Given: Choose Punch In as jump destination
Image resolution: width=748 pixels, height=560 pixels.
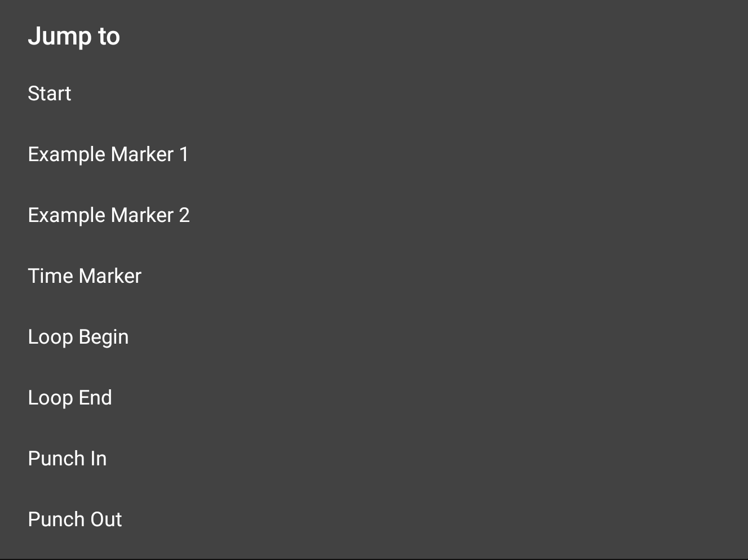Looking at the screenshot, I should (x=67, y=459).
